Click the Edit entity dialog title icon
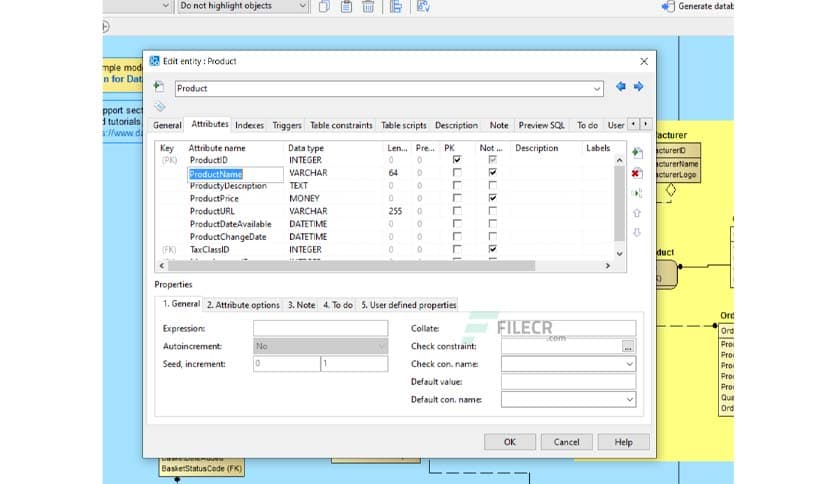 point(155,61)
